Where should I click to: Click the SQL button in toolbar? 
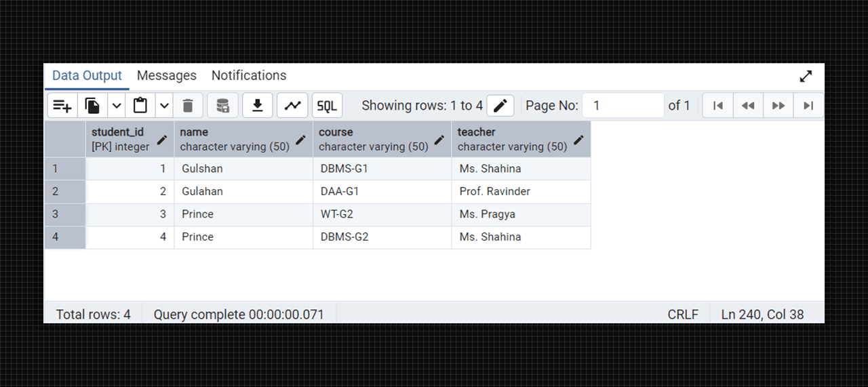click(327, 106)
